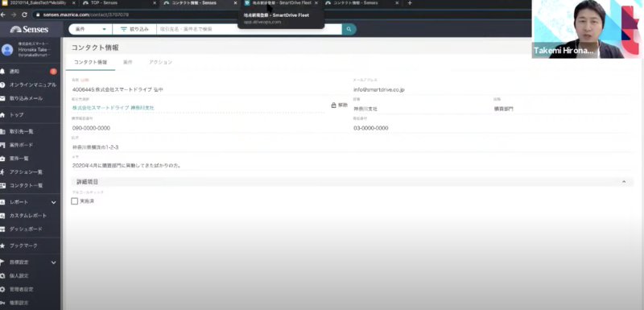Switch to SmartDrive Fleet browser tab
The image size is (644, 310).
tap(281, 3)
